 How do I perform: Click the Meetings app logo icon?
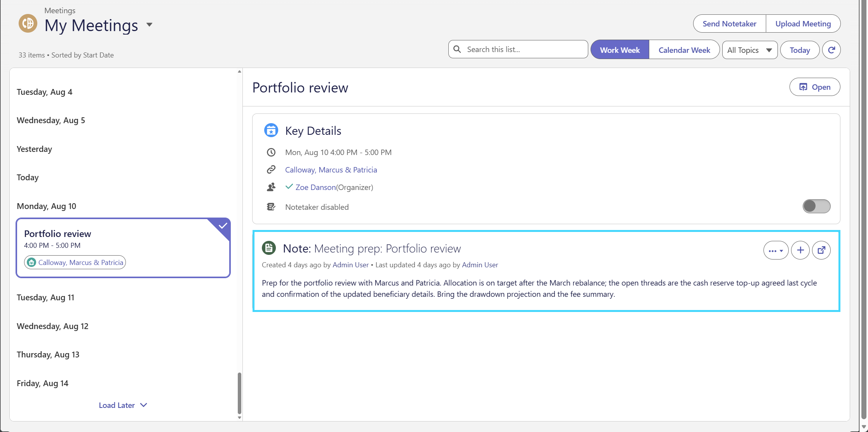(x=28, y=23)
